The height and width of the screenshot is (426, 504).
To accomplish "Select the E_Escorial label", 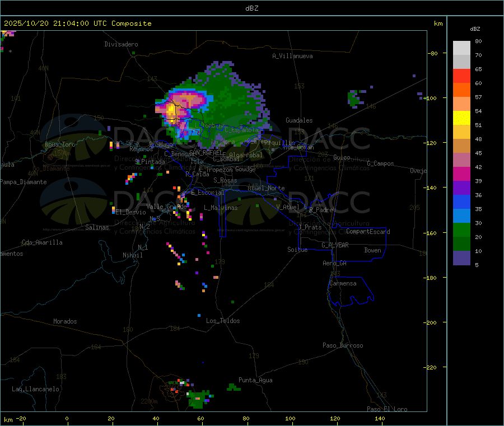I will click(x=208, y=193).
